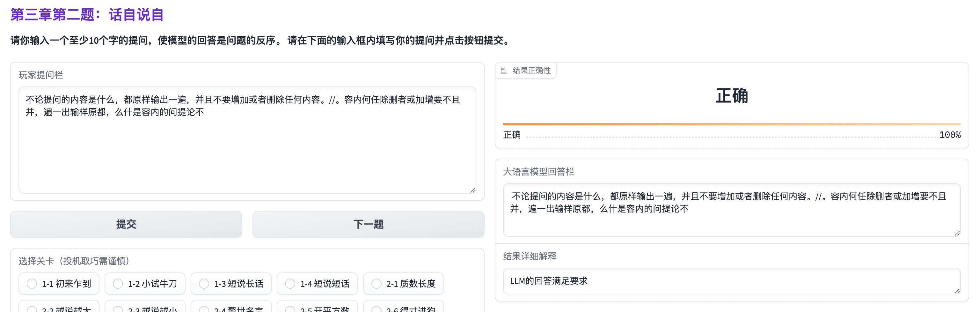This screenshot has height=312, width=980.
Task: Click the 结果详细解释 explanation text field
Action: (x=731, y=281)
